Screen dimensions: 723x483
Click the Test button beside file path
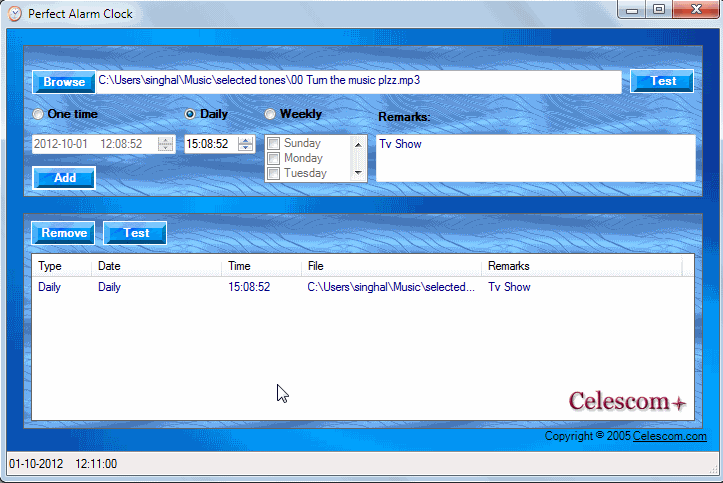click(x=662, y=81)
